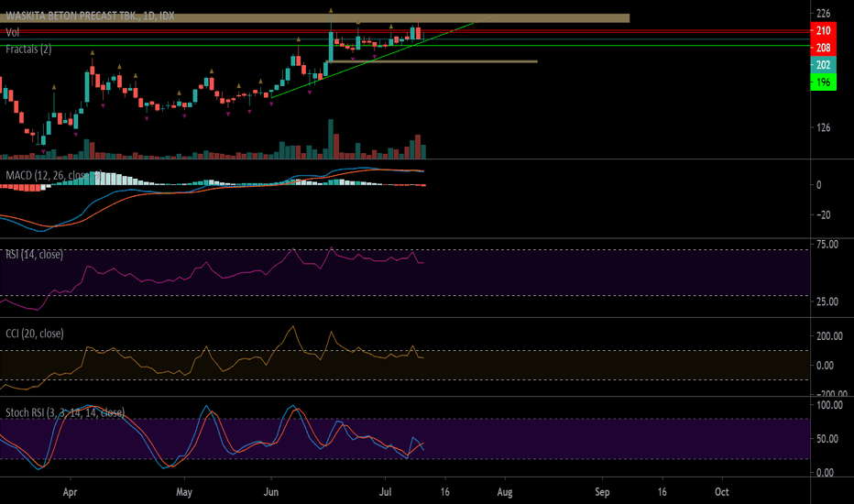
Task: Click the RSI 25.00 scale value
Action: [827, 301]
